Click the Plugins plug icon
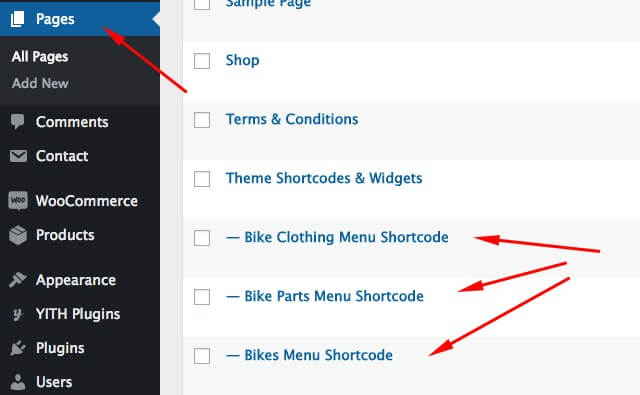The height and width of the screenshot is (395, 640). 18,348
